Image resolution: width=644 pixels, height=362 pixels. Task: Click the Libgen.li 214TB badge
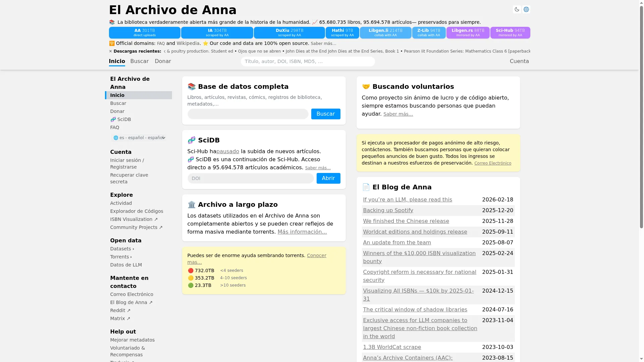[x=385, y=33]
